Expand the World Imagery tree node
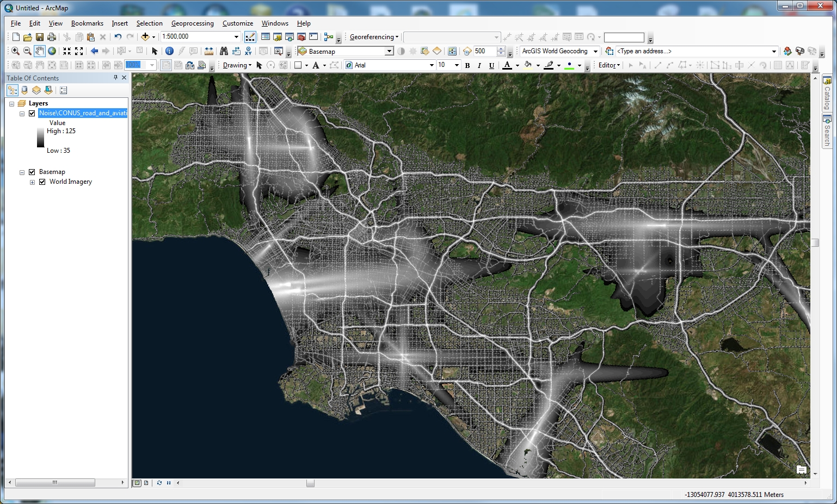837x504 pixels. pyautogui.click(x=33, y=182)
